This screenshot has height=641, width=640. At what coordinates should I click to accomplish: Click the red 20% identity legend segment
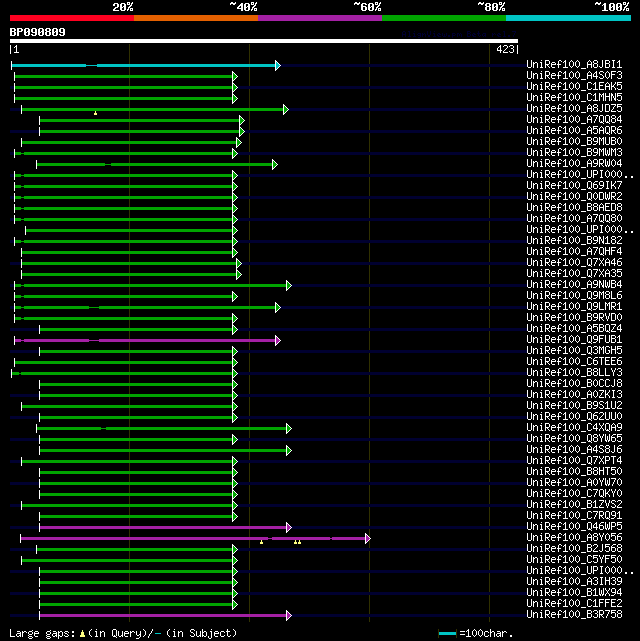pos(72,18)
